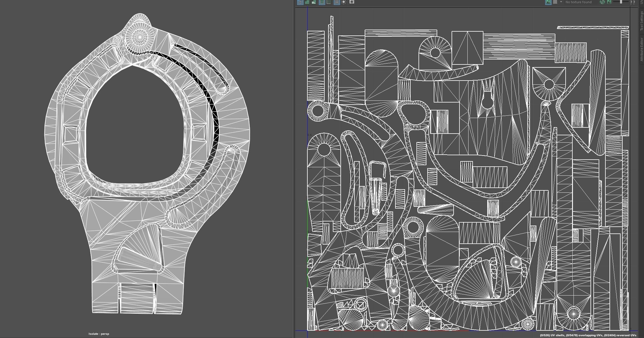The width and height of the screenshot is (644, 338).
Task: Open the Attribute Editor side tab
Action: click(x=641, y=49)
